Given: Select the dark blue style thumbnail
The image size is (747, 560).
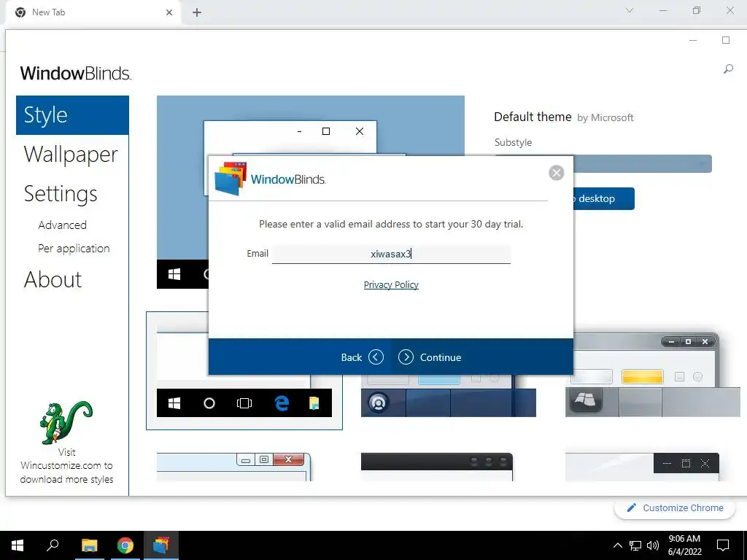Looking at the screenshot, I should click(449, 395).
